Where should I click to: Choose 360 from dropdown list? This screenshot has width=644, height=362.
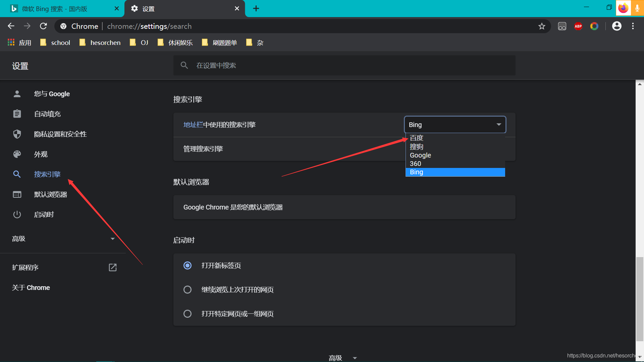click(x=455, y=164)
